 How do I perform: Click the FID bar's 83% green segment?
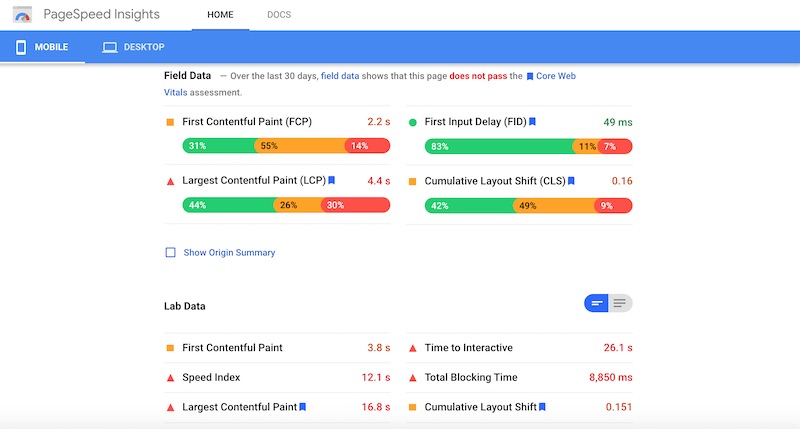[x=498, y=146]
